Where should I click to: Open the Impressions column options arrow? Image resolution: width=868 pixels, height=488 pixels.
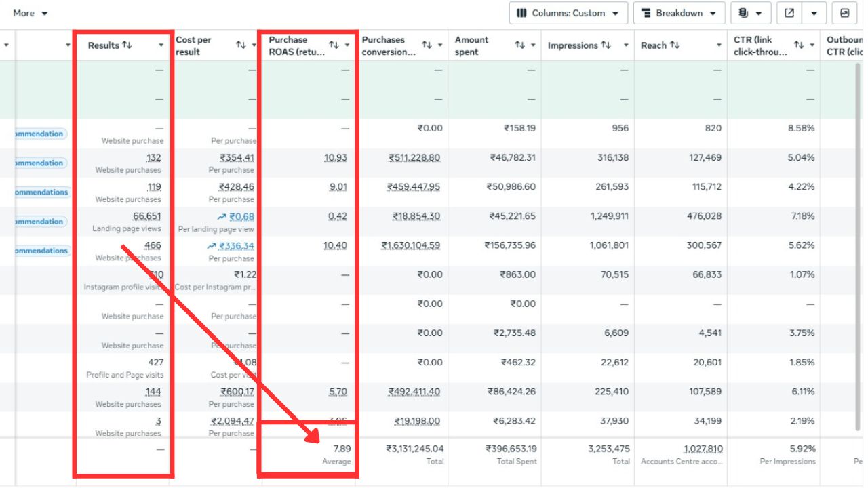[x=626, y=45]
